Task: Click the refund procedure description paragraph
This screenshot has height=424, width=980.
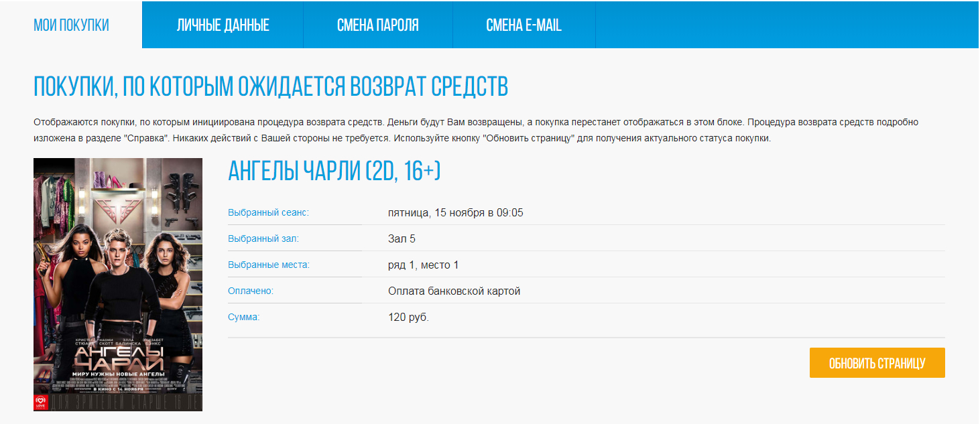Action: point(476,131)
